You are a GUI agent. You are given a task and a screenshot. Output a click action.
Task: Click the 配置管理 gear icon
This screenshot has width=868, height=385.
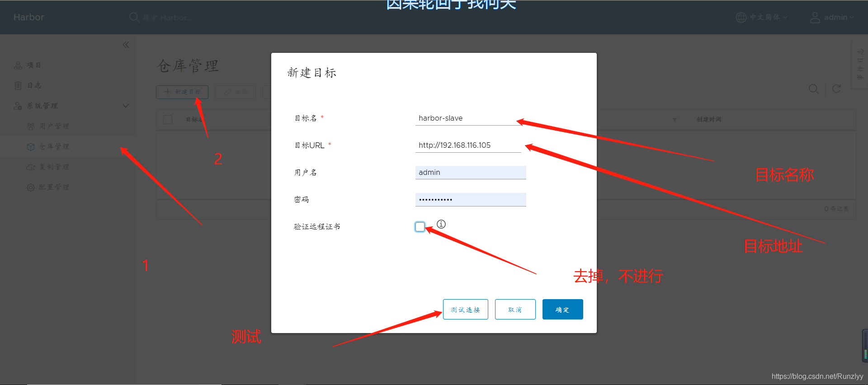[31, 187]
